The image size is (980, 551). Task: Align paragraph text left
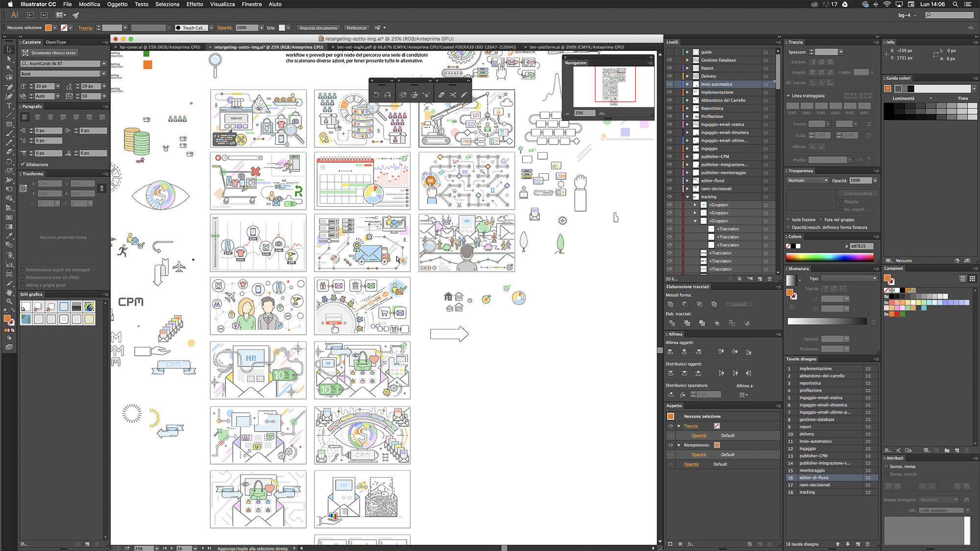[x=24, y=117]
